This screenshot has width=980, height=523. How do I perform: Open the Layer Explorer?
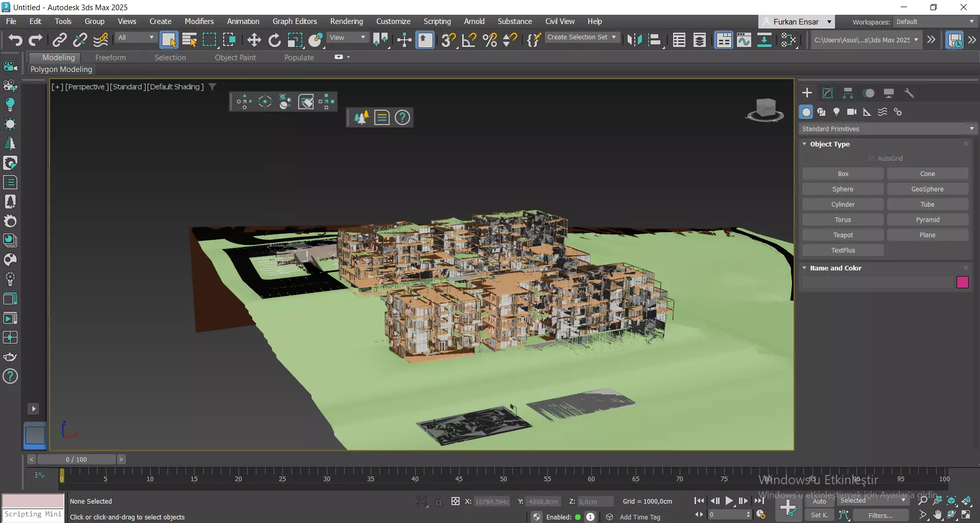tap(700, 40)
